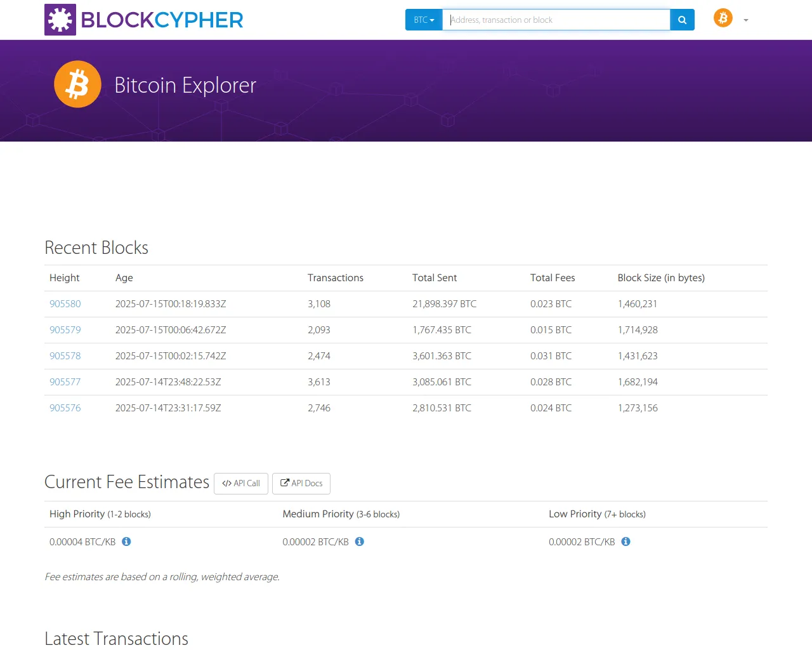Click the 2,746 transactions cell
The width and height of the screenshot is (812, 650).
tap(319, 408)
